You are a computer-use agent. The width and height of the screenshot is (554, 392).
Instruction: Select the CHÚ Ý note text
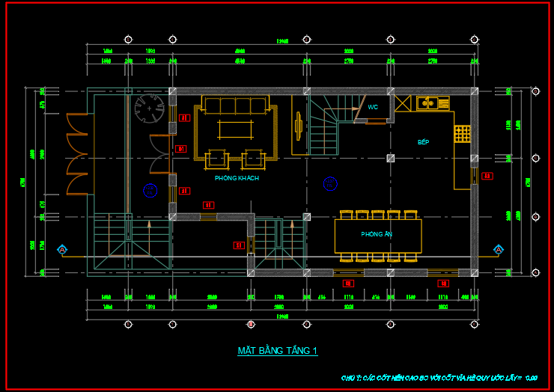pyautogui.click(x=439, y=378)
